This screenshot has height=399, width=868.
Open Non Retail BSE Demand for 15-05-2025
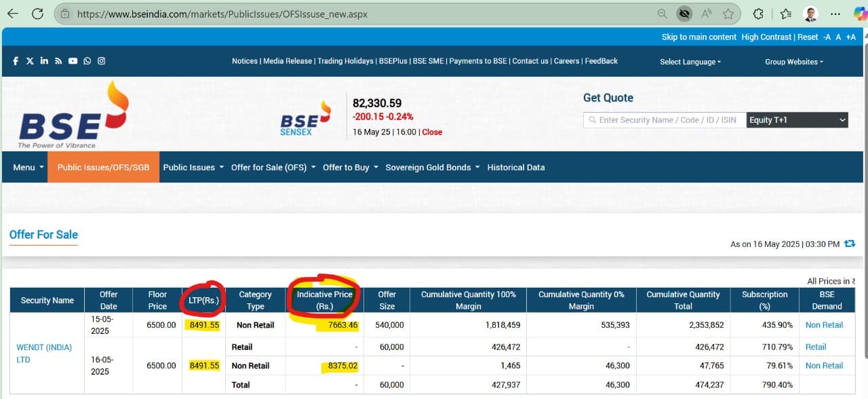click(824, 325)
